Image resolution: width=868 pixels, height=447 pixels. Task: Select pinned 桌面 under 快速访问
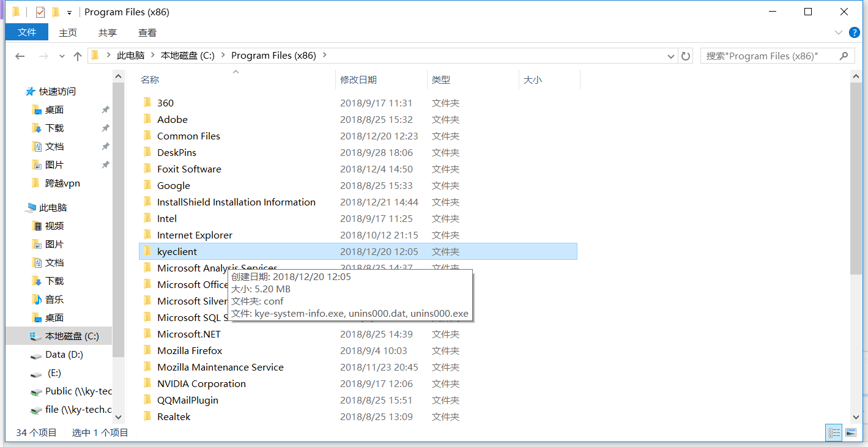54,110
